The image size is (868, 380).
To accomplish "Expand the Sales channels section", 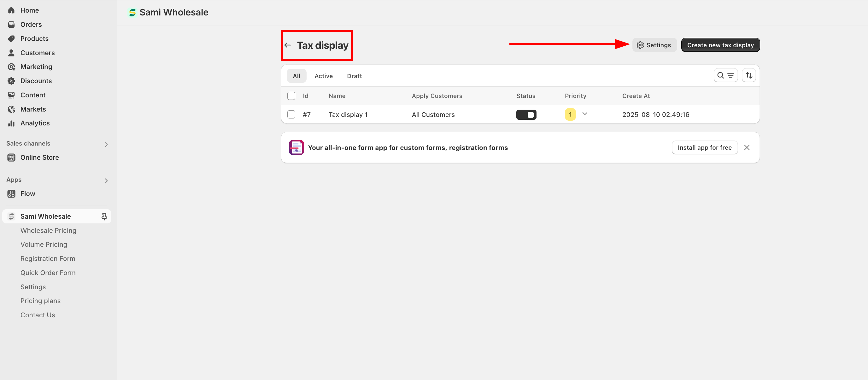I will [106, 144].
